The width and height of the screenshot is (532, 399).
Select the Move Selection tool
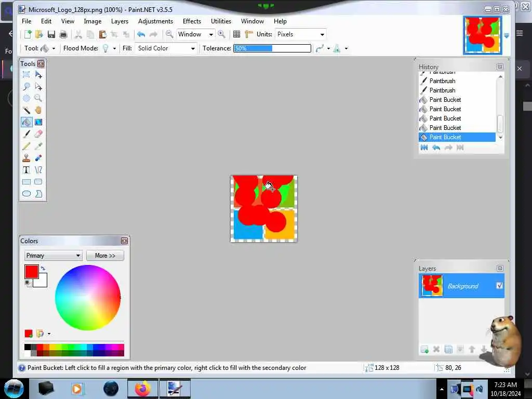pyautogui.click(x=38, y=86)
